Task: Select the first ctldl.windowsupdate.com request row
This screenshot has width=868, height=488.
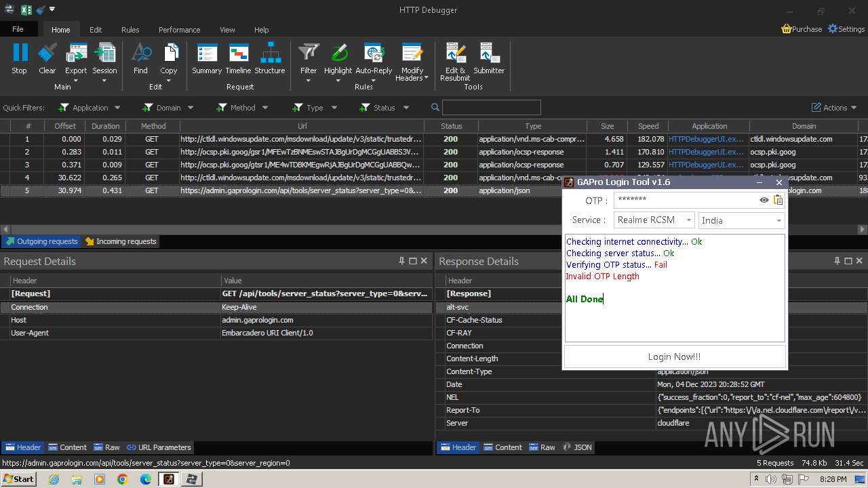Action: click(x=434, y=139)
